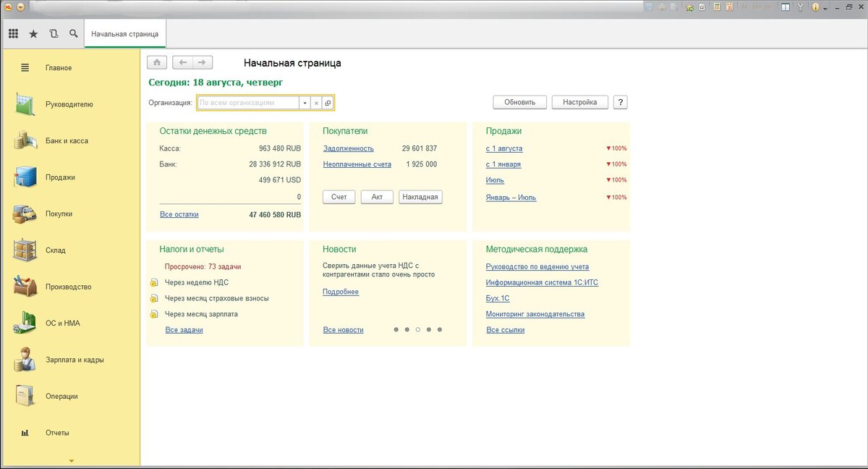Open Задолженность link
This screenshot has width=868, height=469.
349,148
